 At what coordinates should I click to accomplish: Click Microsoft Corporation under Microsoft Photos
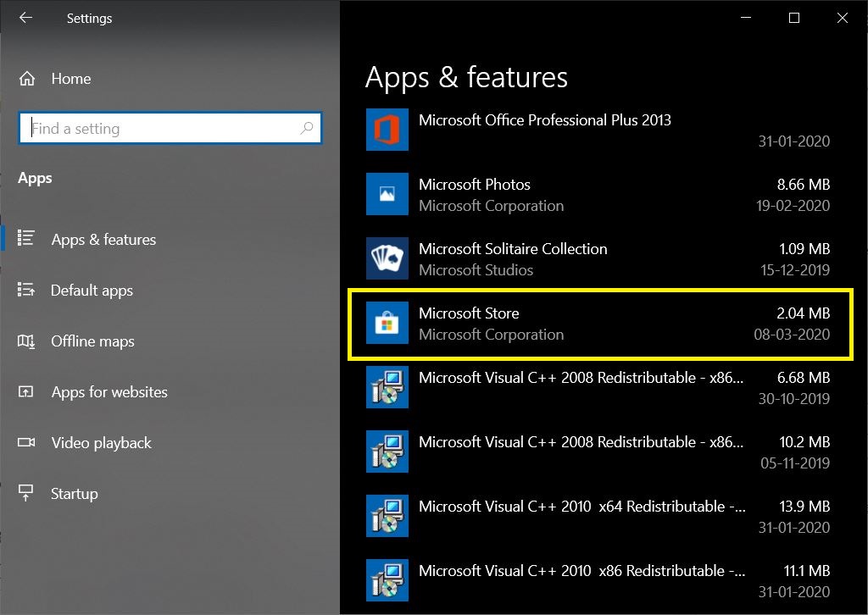[x=491, y=206]
